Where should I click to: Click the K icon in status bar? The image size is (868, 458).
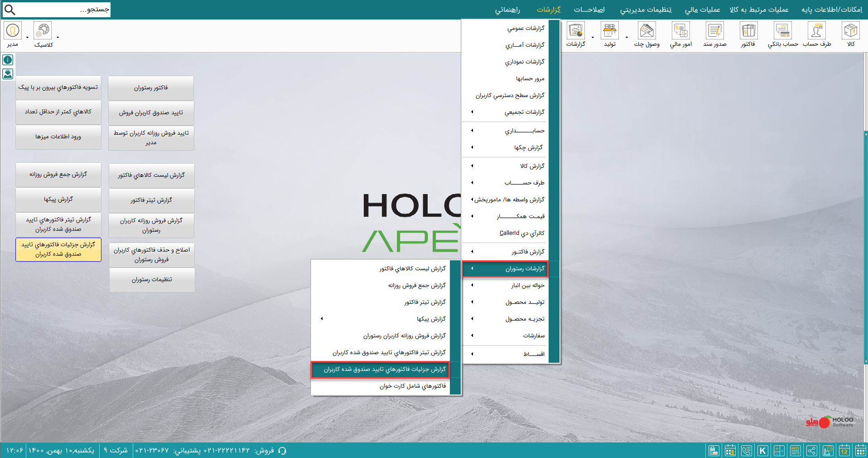tap(763, 451)
